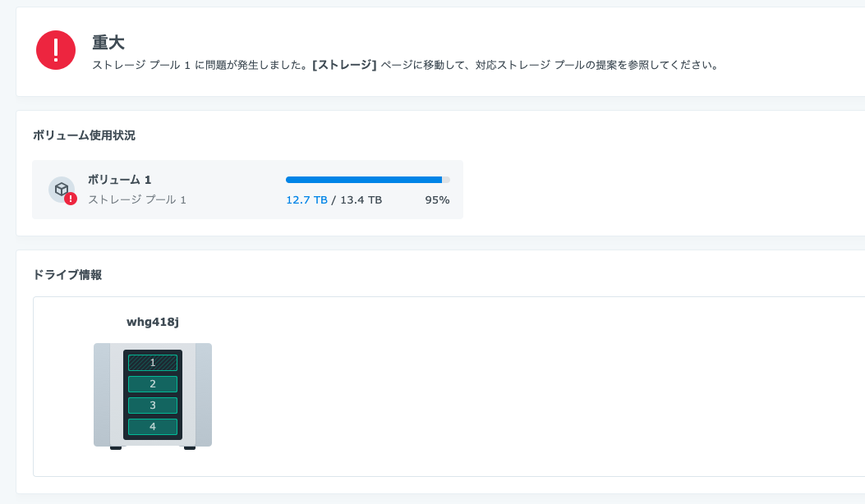Select drive bay 1 on the NAS
Screen dimensions: 865x504
tap(153, 363)
